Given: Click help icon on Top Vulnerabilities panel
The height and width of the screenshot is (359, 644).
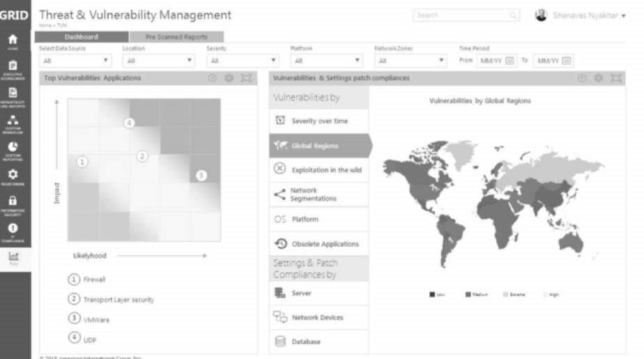Looking at the screenshot, I should click(x=213, y=78).
